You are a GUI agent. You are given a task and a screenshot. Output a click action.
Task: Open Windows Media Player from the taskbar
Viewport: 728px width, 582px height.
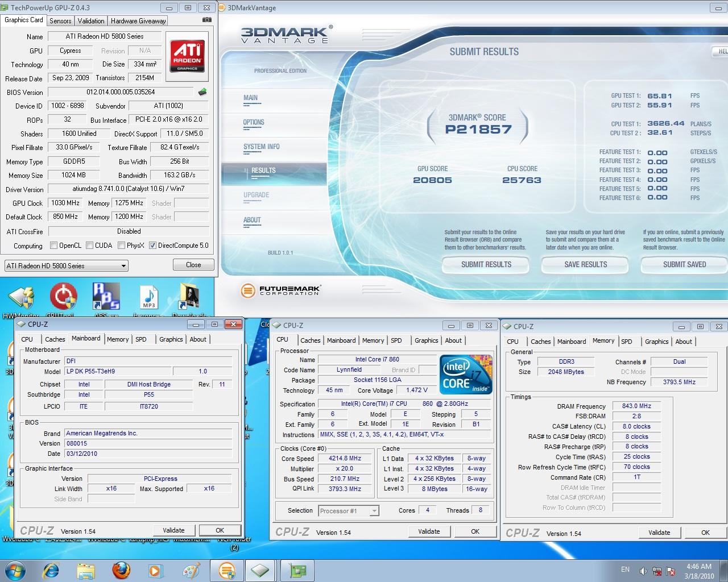[155, 570]
